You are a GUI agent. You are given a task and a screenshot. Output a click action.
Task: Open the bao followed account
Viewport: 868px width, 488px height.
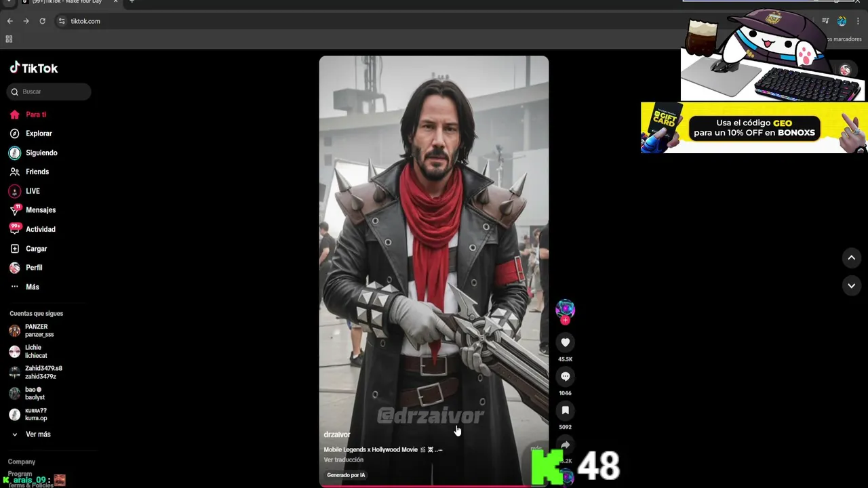coord(26,393)
